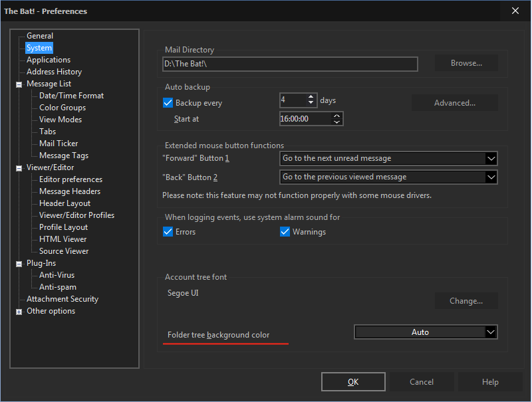Open Anti-spam plug-in settings
The height and width of the screenshot is (402, 532).
(x=58, y=287)
